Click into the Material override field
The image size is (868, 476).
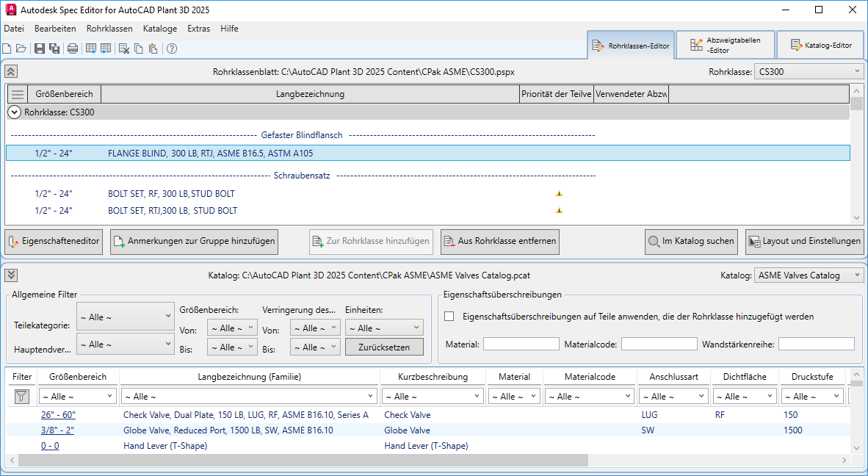pyautogui.click(x=521, y=344)
